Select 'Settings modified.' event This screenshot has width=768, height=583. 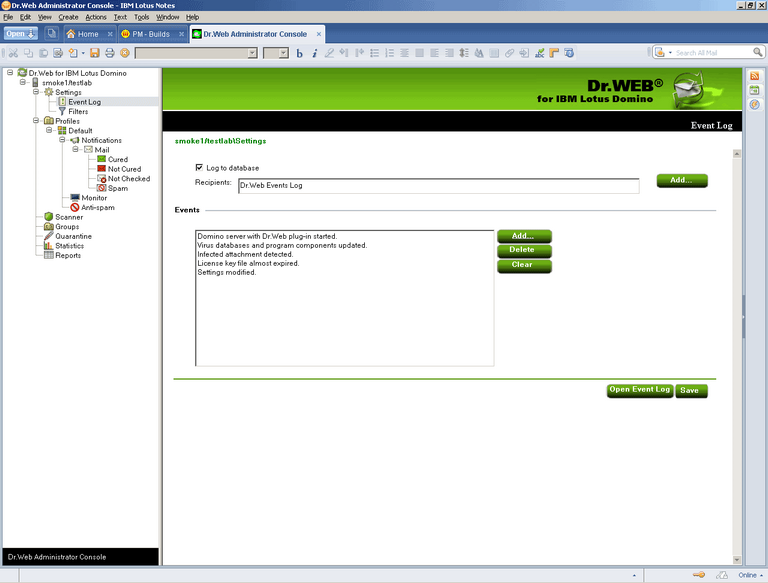tap(226, 272)
